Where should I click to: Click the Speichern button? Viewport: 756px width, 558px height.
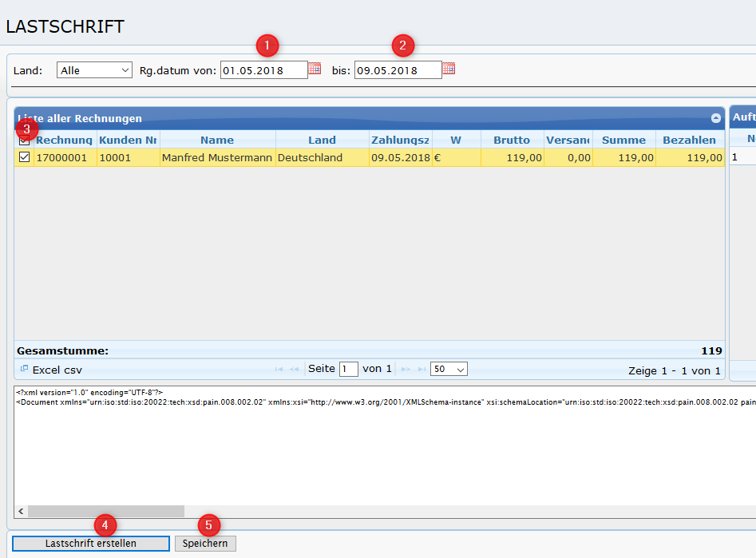point(205,544)
